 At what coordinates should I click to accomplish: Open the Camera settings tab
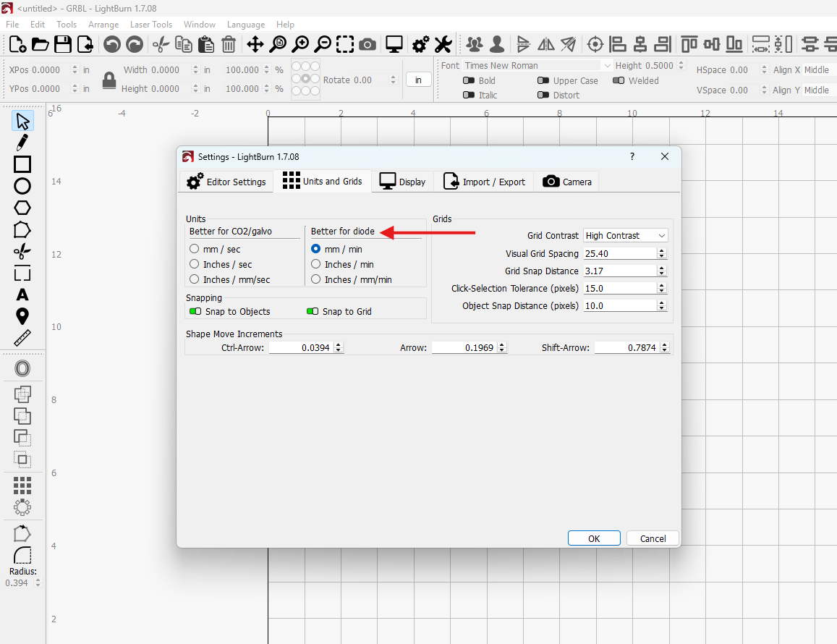(x=567, y=182)
